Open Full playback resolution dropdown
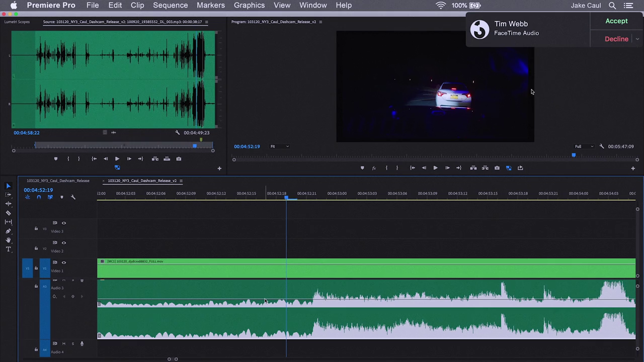This screenshot has height=362, width=644. tap(584, 146)
